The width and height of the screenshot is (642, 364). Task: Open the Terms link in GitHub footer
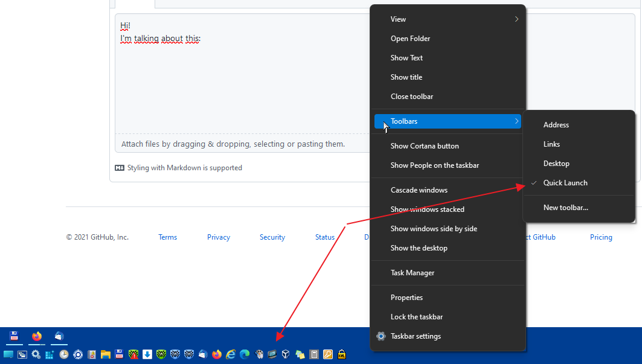pyautogui.click(x=167, y=237)
